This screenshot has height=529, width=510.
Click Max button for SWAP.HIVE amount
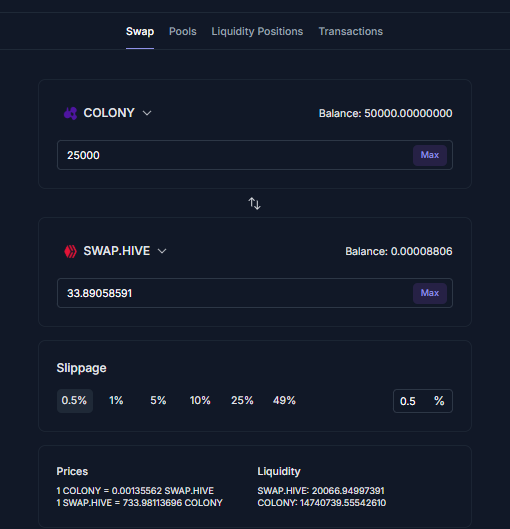point(430,293)
